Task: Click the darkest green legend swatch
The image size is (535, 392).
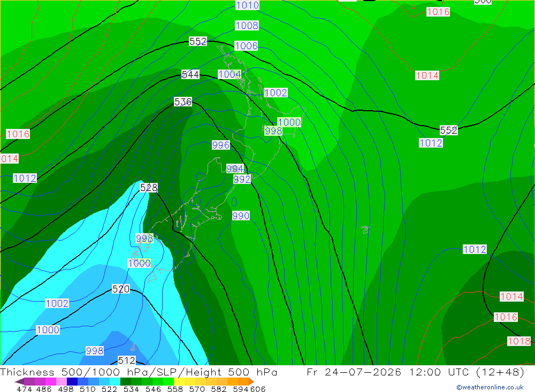Action: [x=126, y=381]
